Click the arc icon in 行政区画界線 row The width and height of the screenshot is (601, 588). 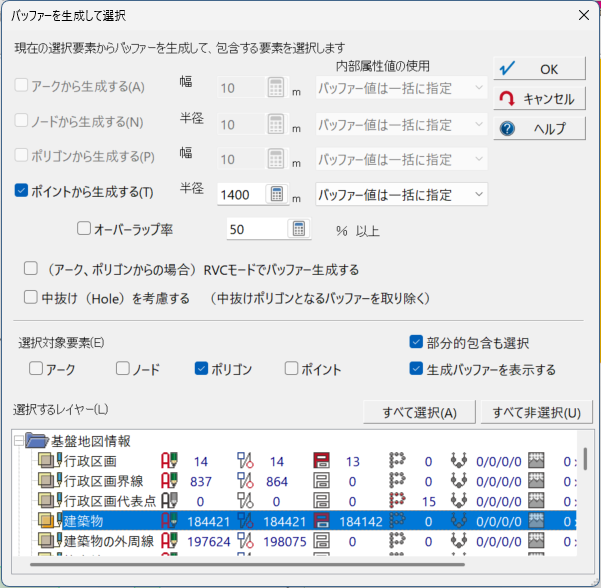(169, 481)
